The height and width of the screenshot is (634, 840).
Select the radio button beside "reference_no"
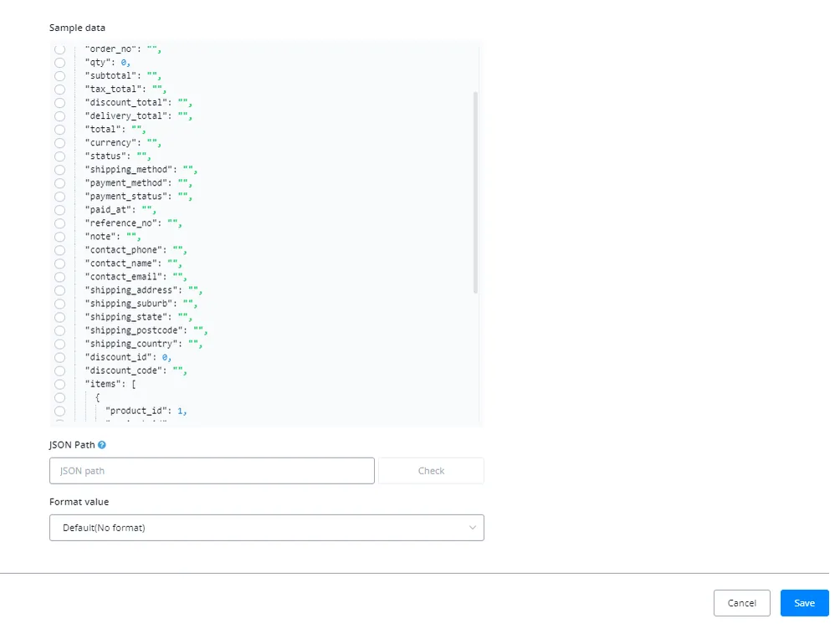(59, 223)
